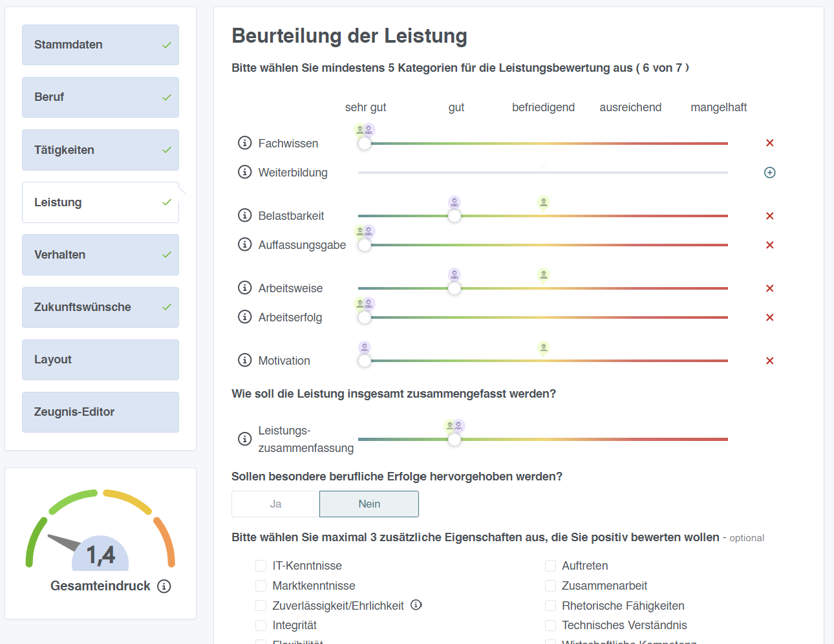Open info icon beside Gesamteindruck
Viewport: 834px width, 644px height.
164,586
